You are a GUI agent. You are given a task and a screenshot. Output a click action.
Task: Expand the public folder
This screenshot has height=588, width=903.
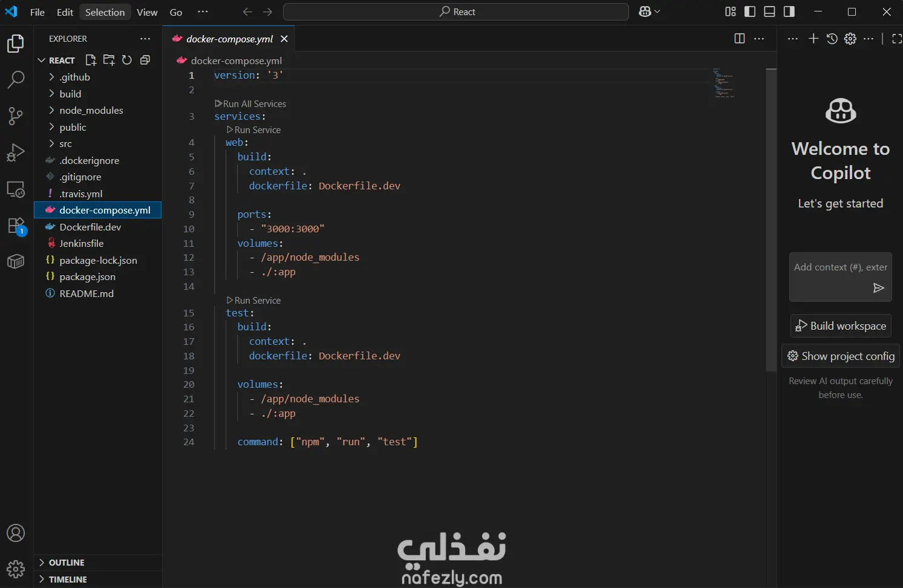pos(98,127)
